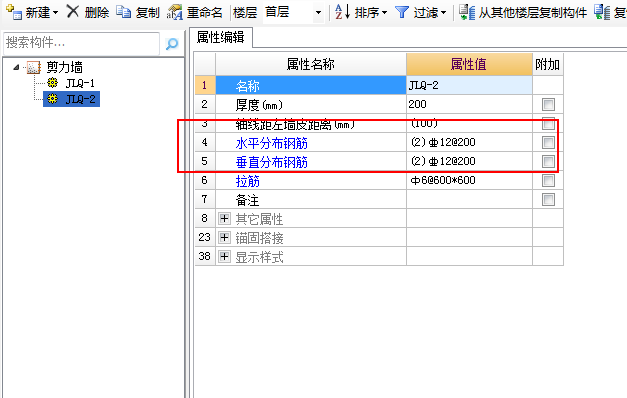Open the 排序 dropdown arrow
Image resolution: width=627 pixels, height=398 pixels.
pyautogui.click(x=384, y=13)
